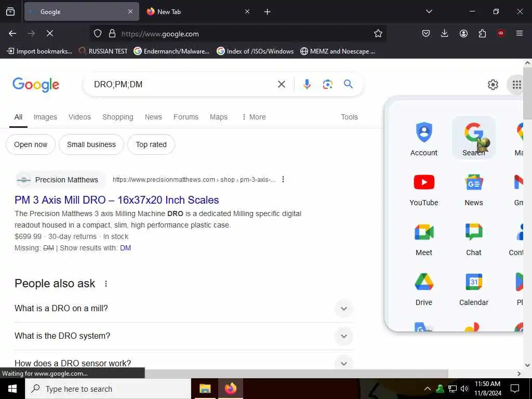The height and width of the screenshot is (399, 532).
Task: Switch to Videos results tab
Action: point(79,117)
